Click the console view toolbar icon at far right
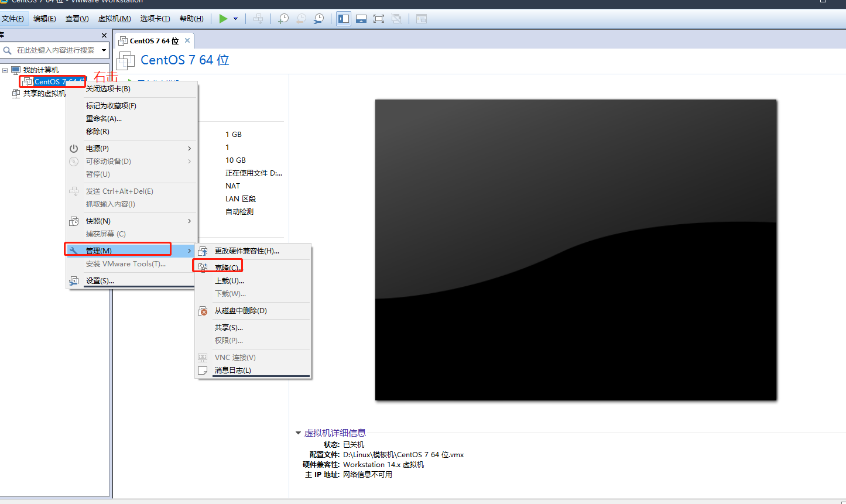The image size is (846, 504). pyautogui.click(x=421, y=19)
